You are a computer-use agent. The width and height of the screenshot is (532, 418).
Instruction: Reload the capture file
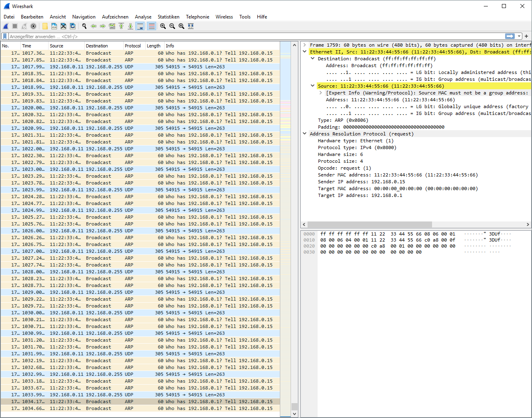[x=73, y=26]
